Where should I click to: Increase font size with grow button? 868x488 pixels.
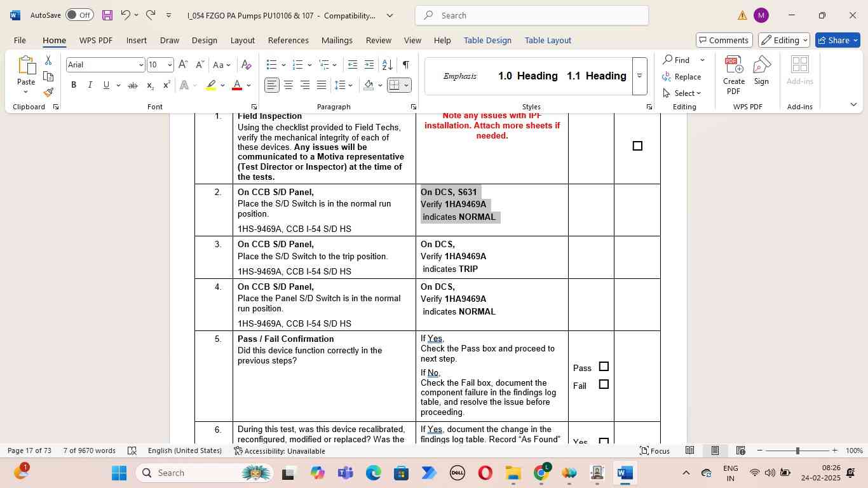tap(183, 65)
